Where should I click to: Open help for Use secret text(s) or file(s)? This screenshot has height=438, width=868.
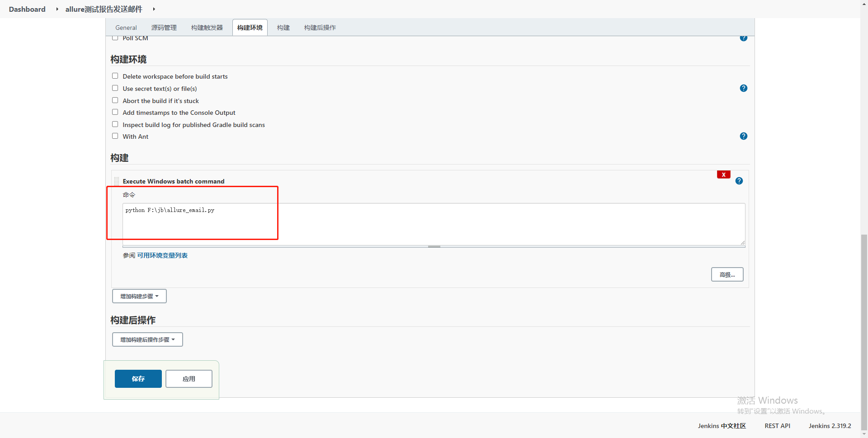[x=743, y=88]
